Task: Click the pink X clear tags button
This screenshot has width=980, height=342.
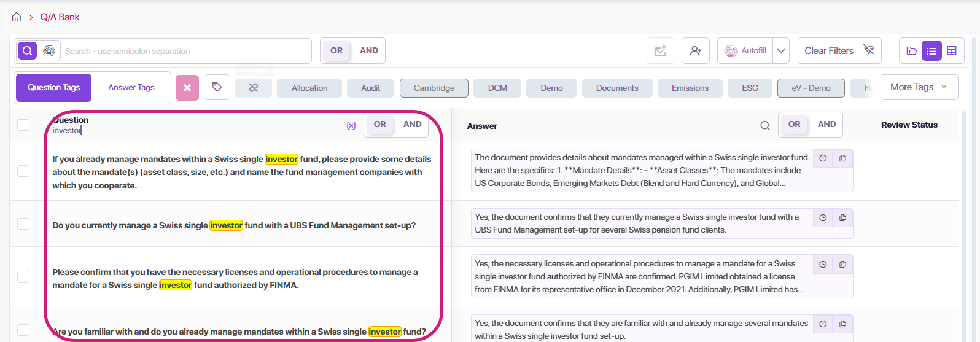Action: [187, 88]
